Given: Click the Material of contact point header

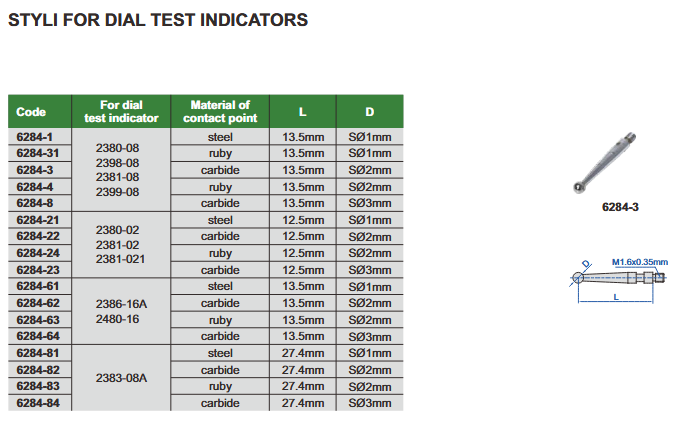Looking at the screenshot, I should point(220,111).
